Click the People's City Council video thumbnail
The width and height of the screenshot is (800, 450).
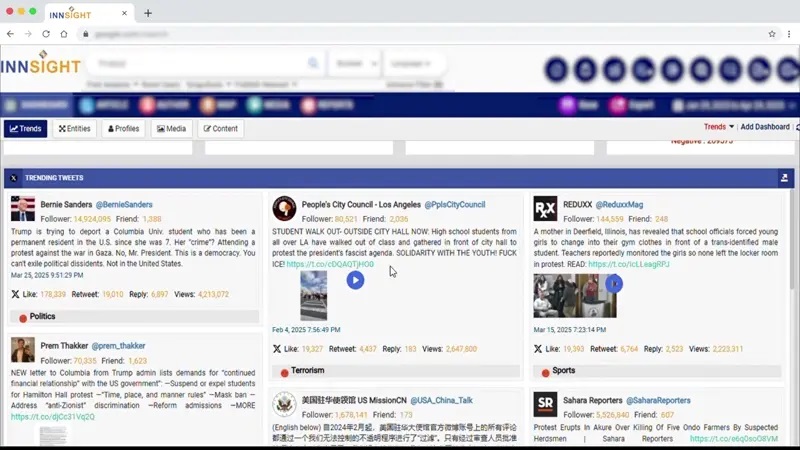(x=313, y=296)
